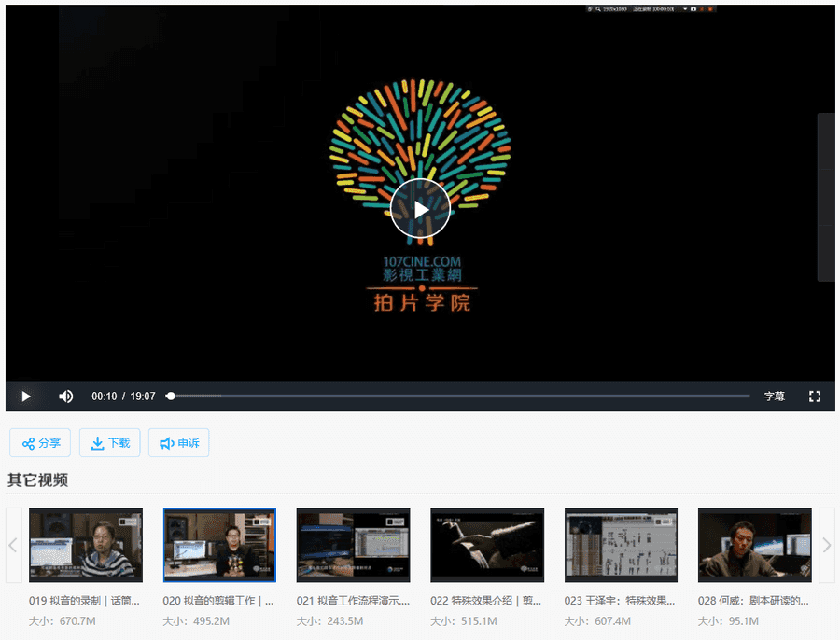The image size is (840, 640).
Task: Click title '020 拟音的剪辑工作 | ...'
Action: pyautogui.click(x=218, y=601)
